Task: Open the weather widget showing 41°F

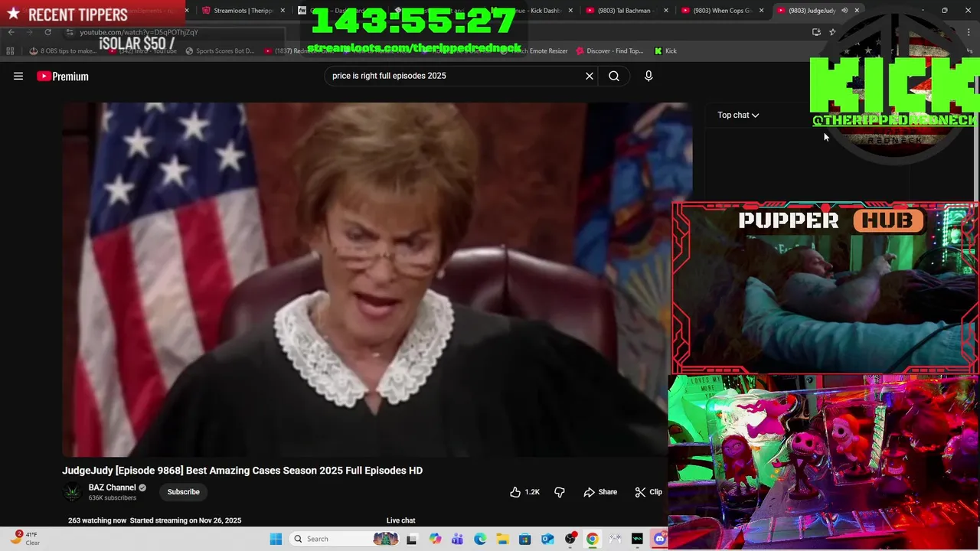Action: click(x=24, y=539)
